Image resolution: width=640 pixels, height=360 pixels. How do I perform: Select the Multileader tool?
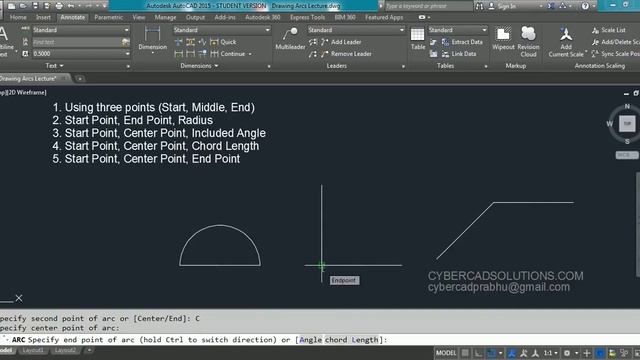click(290, 38)
